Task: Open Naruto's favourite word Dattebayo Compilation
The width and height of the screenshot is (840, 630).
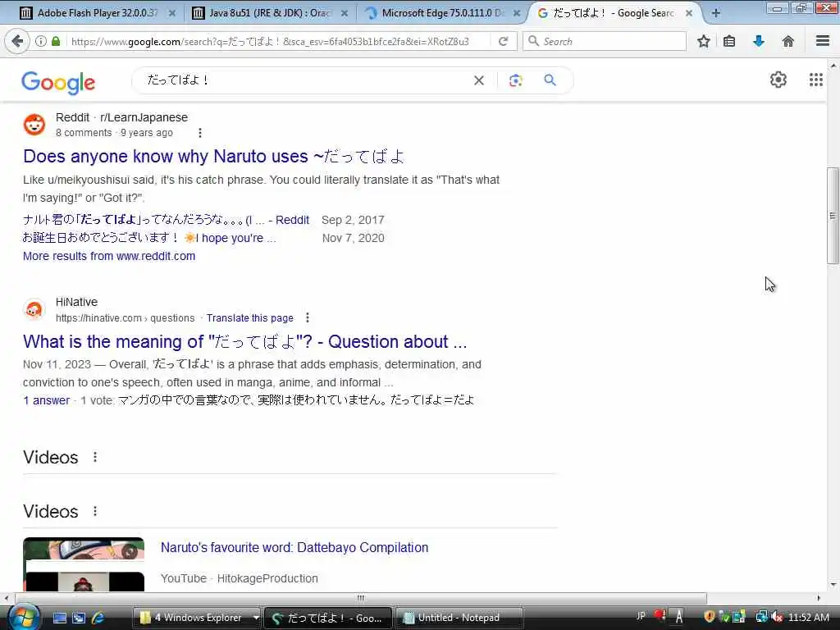Action: tap(294, 547)
